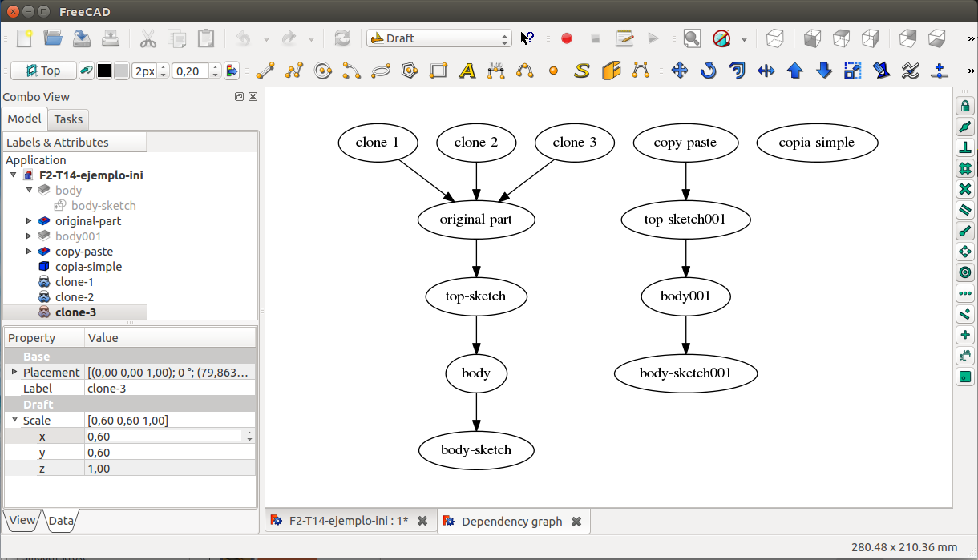The width and height of the screenshot is (978, 560).
Task: Switch to the Tasks tab
Action: 68,119
